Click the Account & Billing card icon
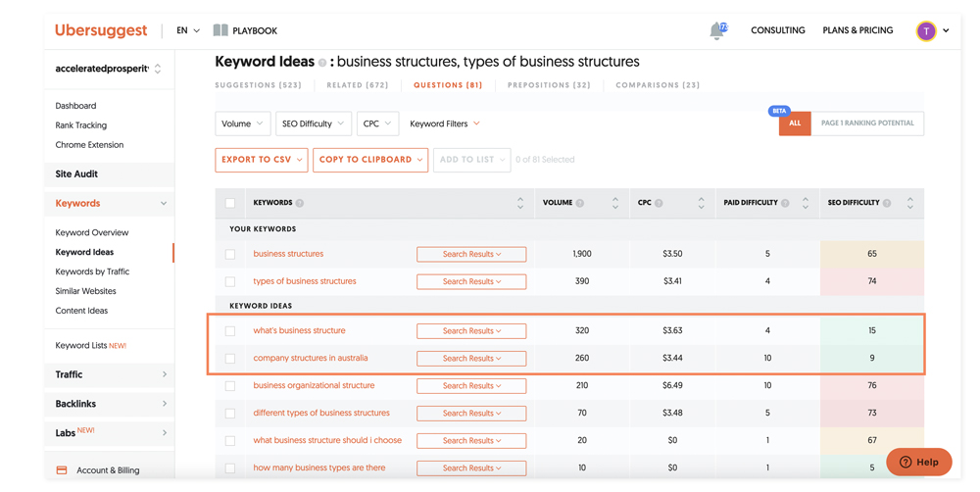The width and height of the screenshot is (980, 492). coord(62,470)
